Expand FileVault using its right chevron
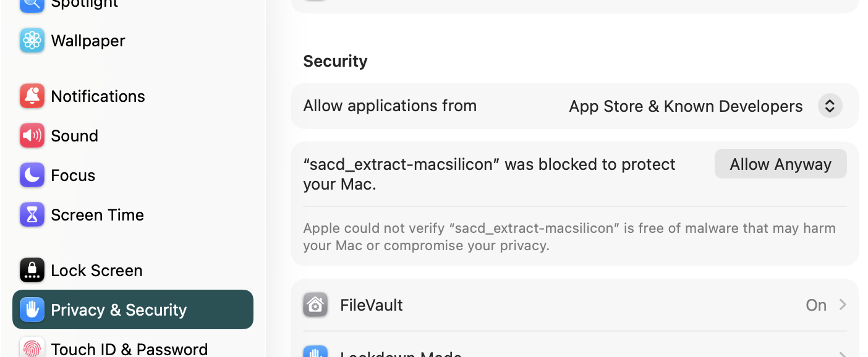 click(x=843, y=305)
